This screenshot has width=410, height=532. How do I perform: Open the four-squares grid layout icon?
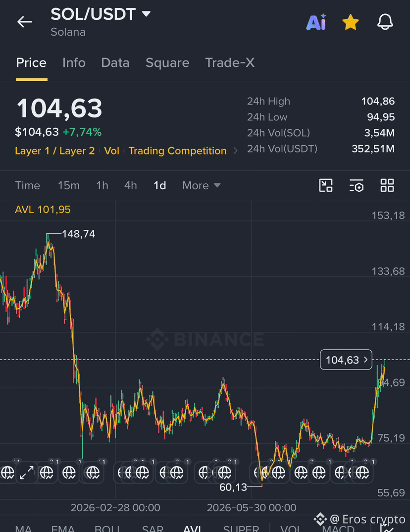click(387, 186)
